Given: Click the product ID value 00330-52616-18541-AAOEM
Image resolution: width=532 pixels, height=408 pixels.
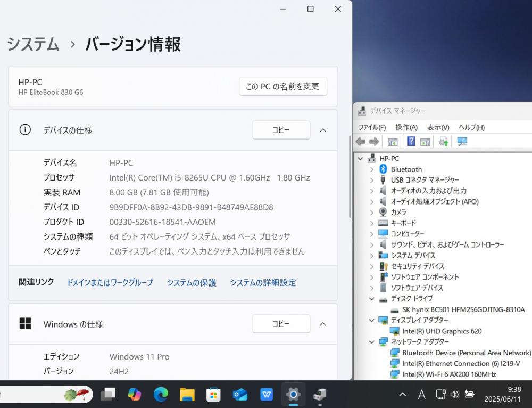Looking at the screenshot, I should 162,222.
